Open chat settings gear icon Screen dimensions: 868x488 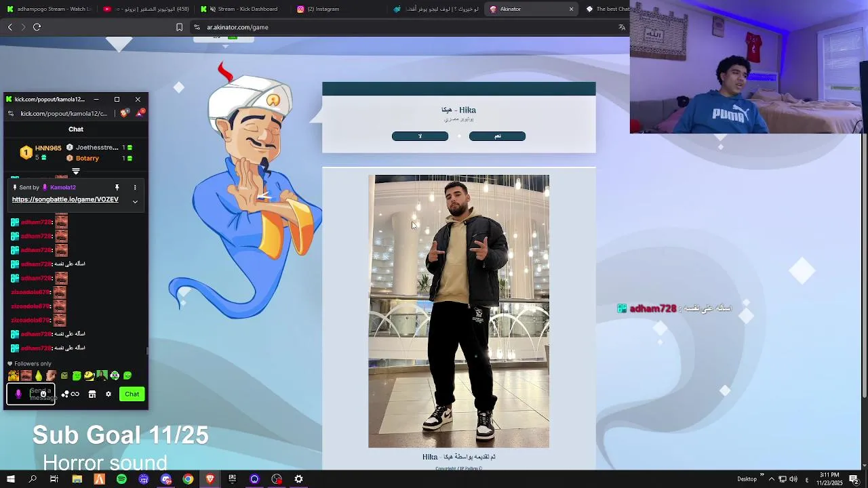(108, 394)
